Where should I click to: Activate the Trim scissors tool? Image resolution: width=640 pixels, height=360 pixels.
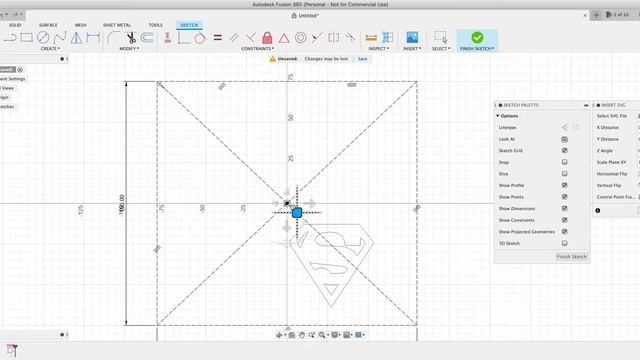(x=131, y=38)
